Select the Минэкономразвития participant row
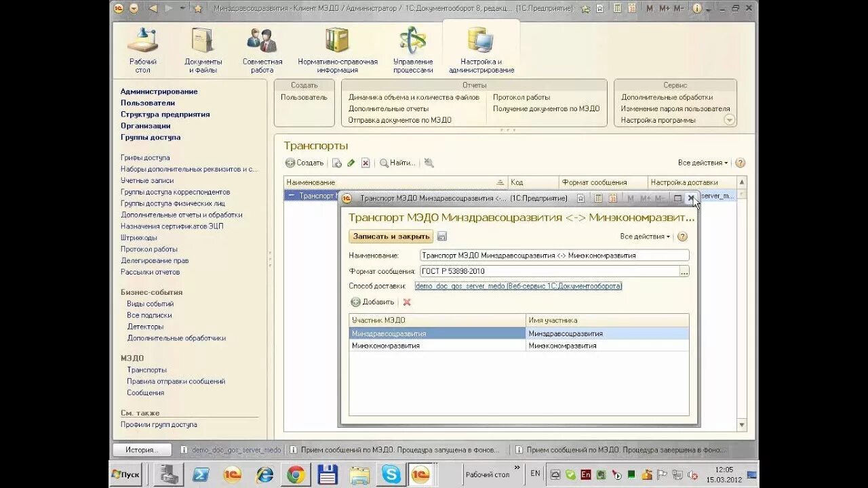This screenshot has width=868, height=488. coord(519,346)
